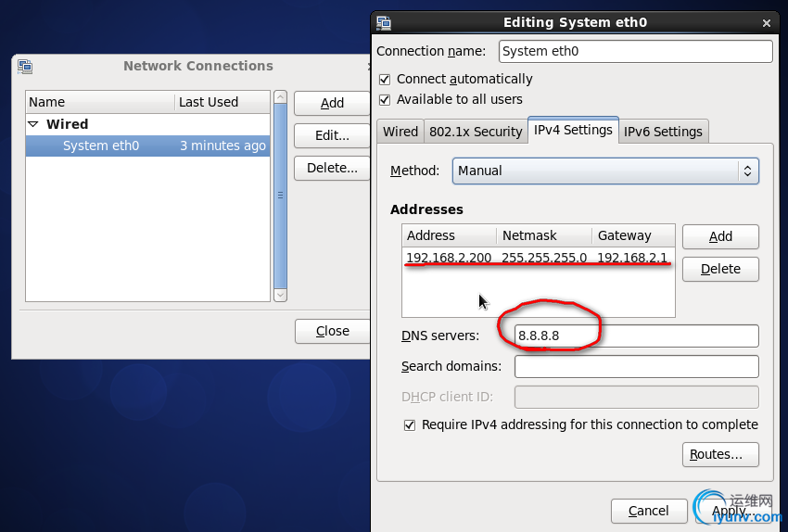Click the connections list scrollbar thumb
Image resolution: width=788 pixels, height=532 pixels.
point(280,196)
